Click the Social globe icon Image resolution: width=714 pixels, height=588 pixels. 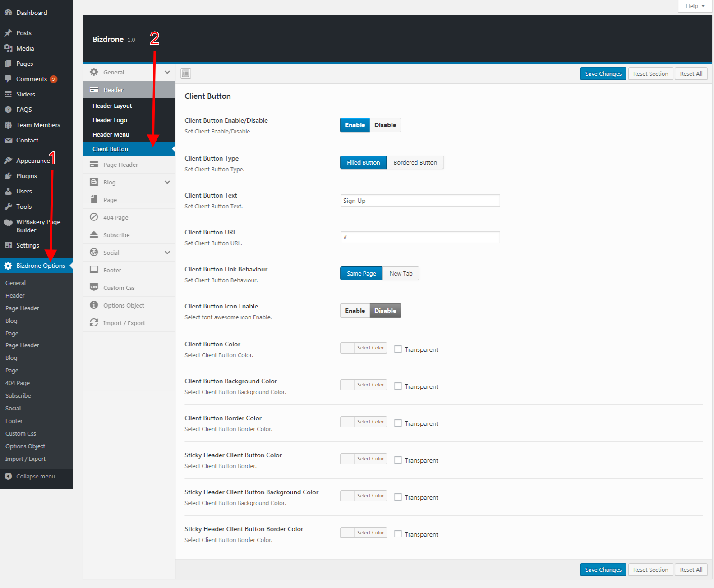[x=94, y=252]
